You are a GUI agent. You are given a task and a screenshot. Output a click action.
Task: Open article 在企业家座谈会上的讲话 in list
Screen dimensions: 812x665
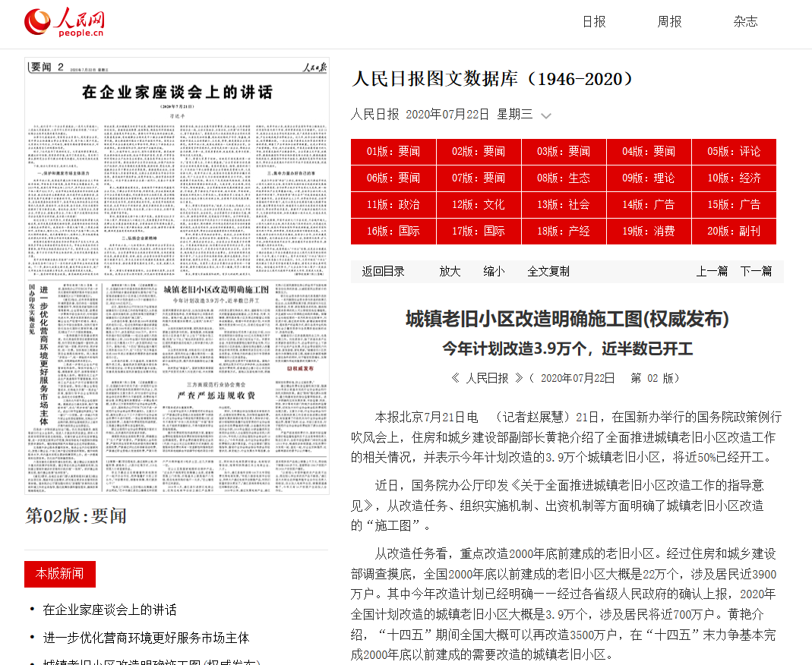pos(109,610)
